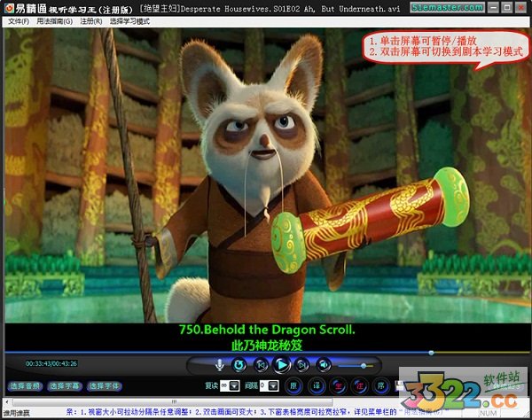
Task: Toggle translation subtitle 译 button
Action: (317, 385)
